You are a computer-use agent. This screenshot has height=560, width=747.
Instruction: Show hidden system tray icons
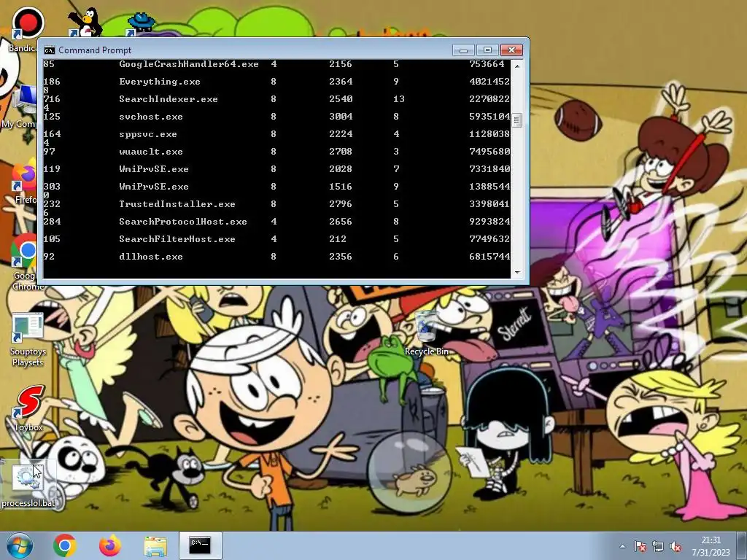(x=622, y=546)
